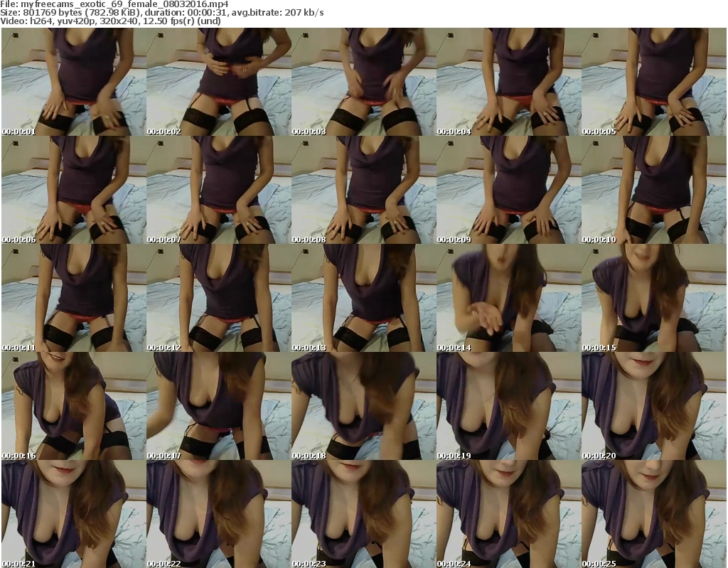Click the thumbnail timestamped 00:00:20
Viewport: 728px width, 568px height.
click(653, 406)
